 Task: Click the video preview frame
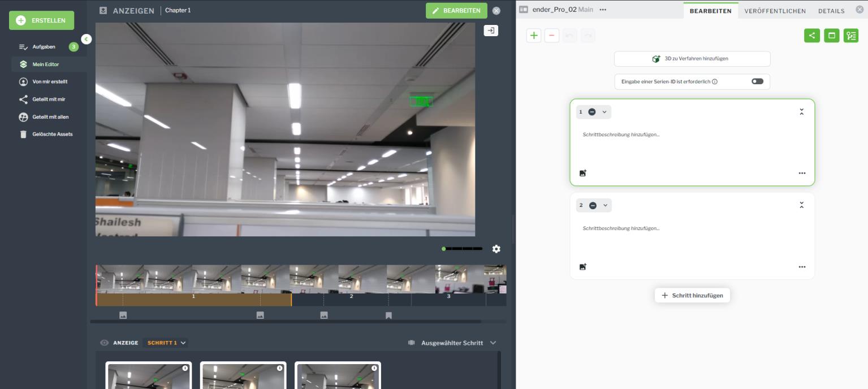[285, 129]
